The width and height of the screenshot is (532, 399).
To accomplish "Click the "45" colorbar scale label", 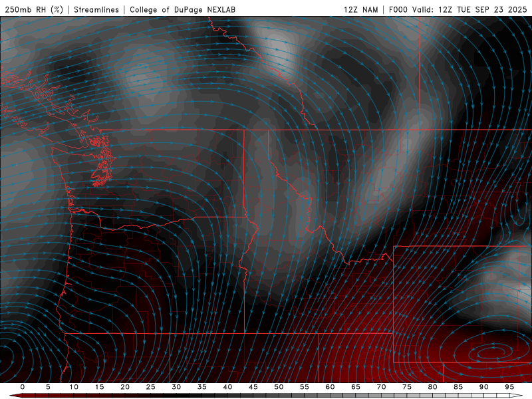I will coord(253,387).
